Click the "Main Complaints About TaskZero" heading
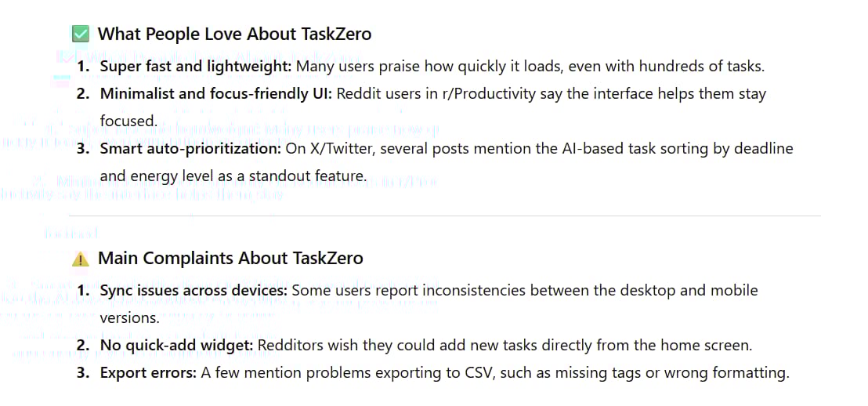The image size is (868, 406). 230,258
